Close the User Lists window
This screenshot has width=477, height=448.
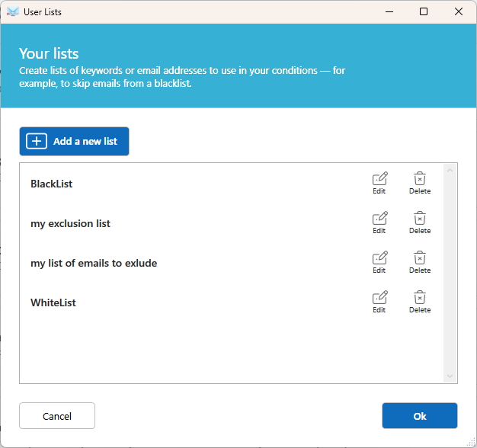click(x=459, y=12)
